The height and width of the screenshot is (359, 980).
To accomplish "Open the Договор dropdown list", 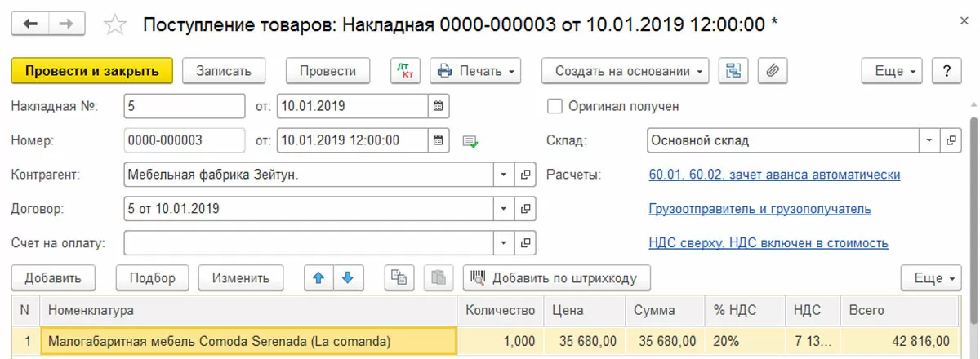I will point(504,209).
